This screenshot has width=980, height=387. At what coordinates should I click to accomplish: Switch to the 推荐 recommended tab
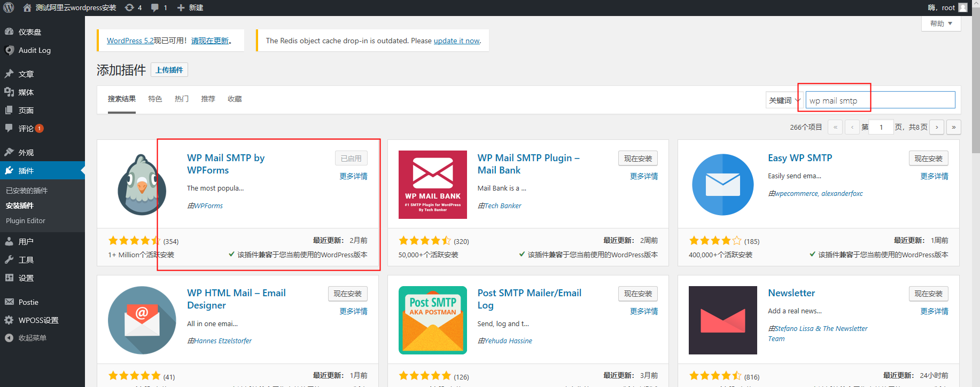[208, 99]
